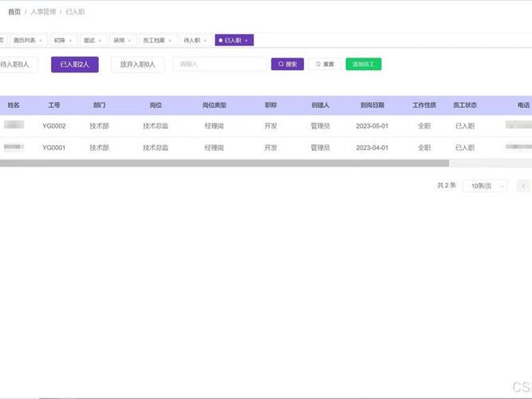Click the purple 搜索 search button
532x399 pixels.
click(287, 64)
